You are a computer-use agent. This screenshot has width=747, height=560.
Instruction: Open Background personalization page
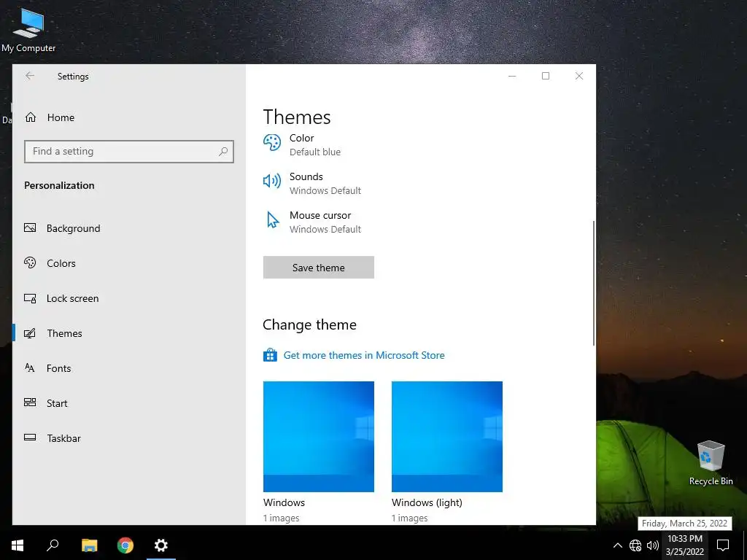point(128,228)
